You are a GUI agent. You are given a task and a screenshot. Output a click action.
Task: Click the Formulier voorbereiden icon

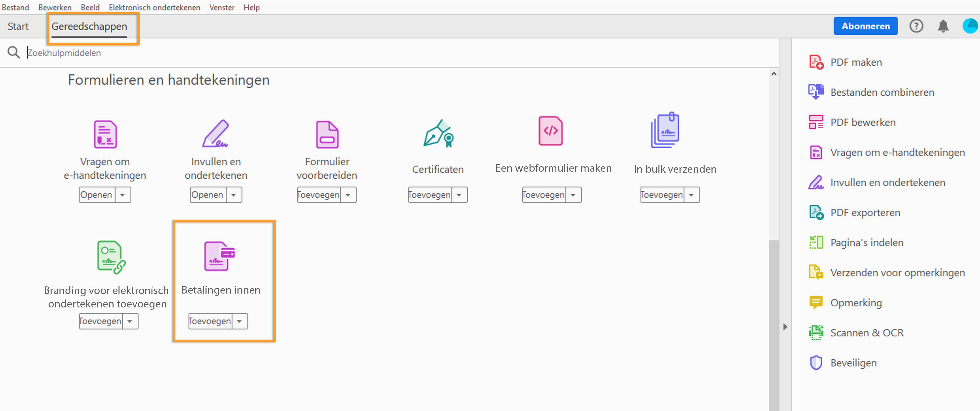pos(327,135)
